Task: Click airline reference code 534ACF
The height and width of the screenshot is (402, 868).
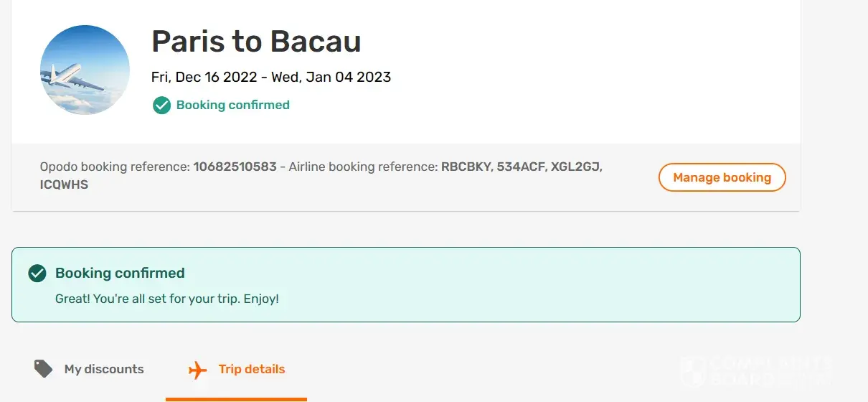Action: pos(521,167)
